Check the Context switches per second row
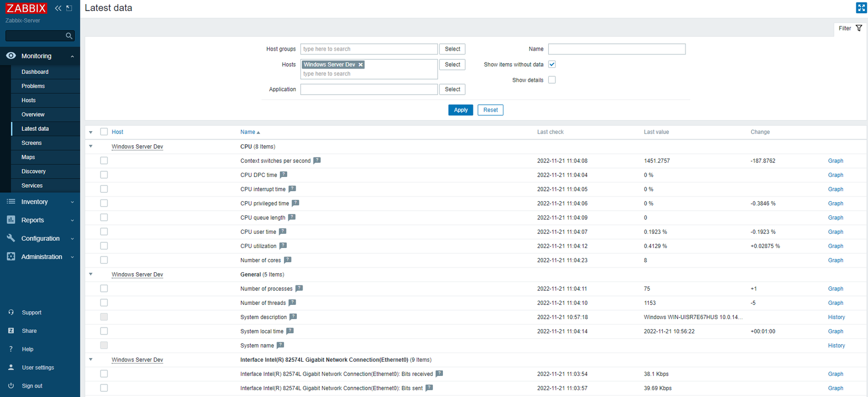The width and height of the screenshot is (868, 397). pos(104,161)
